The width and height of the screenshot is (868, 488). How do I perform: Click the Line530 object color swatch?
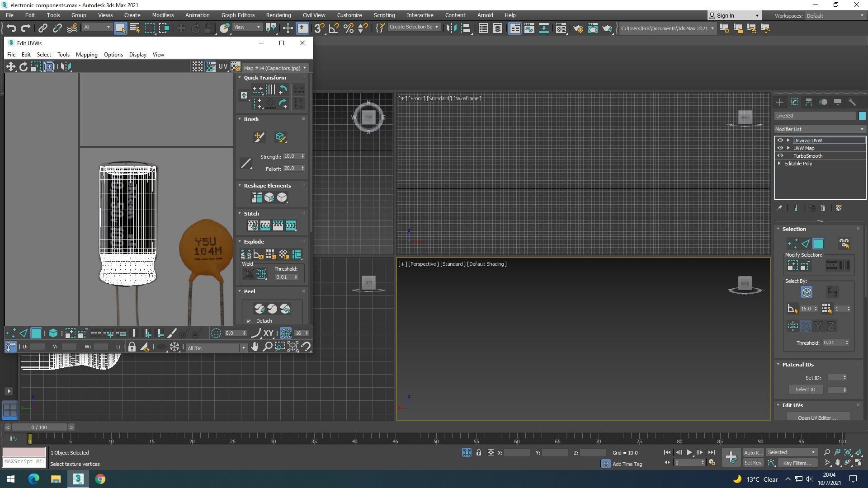pyautogui.click(x=862, y=116)
